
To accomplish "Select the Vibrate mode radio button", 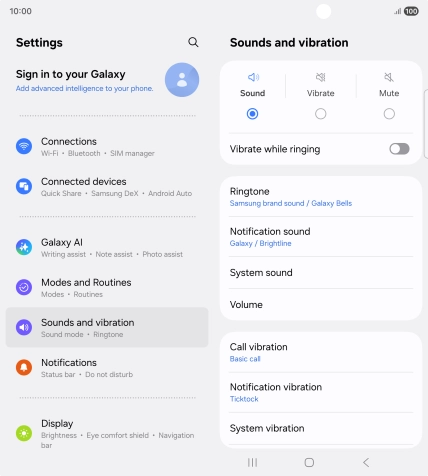I will point(321,114).
